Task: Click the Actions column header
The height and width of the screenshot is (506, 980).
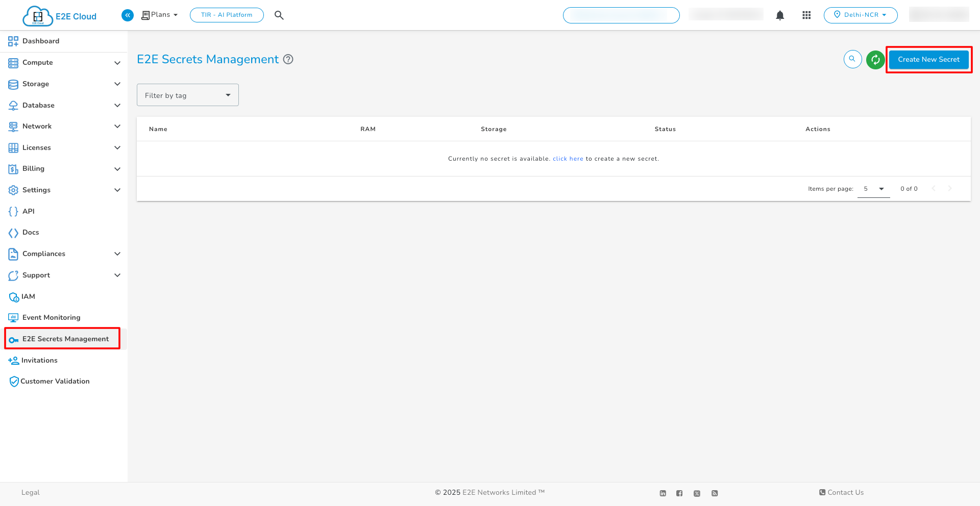Action: (818, 129)
